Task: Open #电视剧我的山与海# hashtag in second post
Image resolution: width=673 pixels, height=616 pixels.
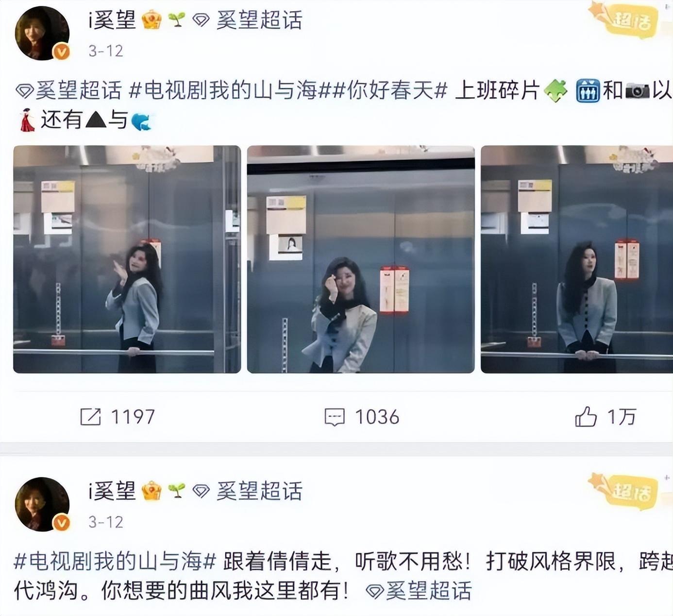Action: [115, 561]
